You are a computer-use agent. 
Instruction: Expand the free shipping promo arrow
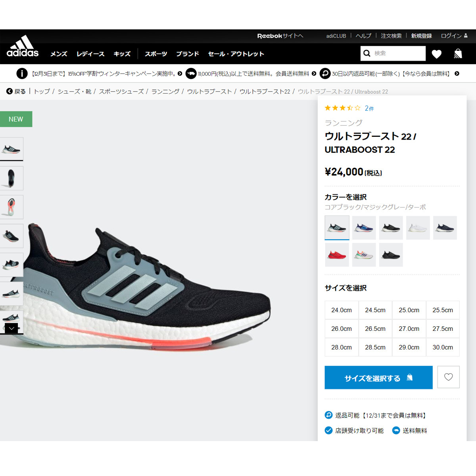[314, 73]
